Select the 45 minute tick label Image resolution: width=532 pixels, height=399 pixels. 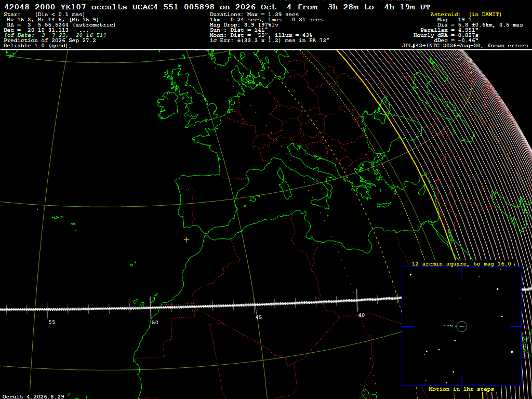click(259, 317)
